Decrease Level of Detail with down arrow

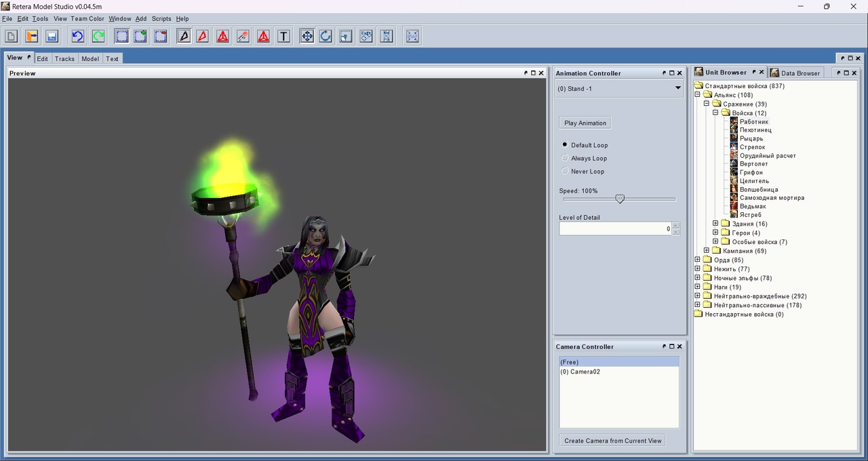[x=675, y=232]
